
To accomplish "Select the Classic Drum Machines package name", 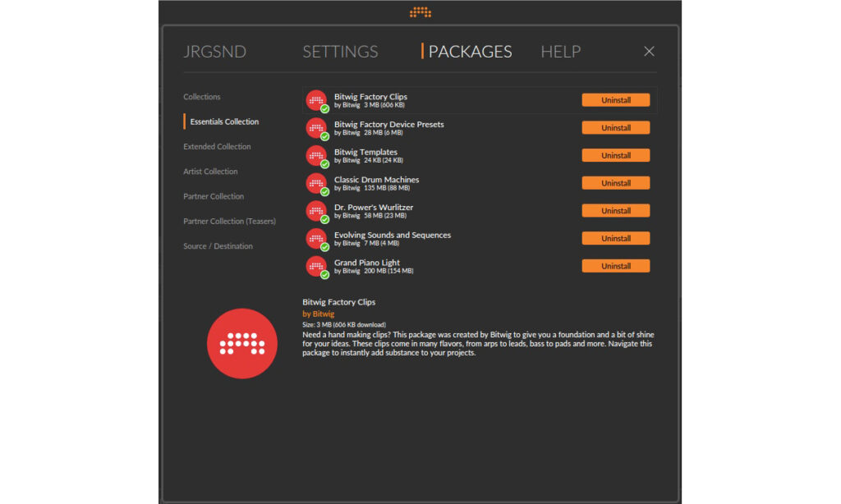I will 376,180.
